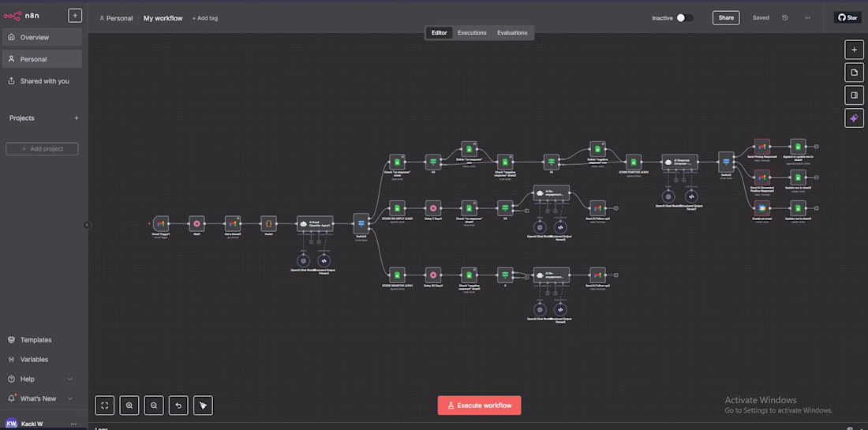Open the STORE NEGATIVE LEAD1 sheet node

(x=397, y=275)
